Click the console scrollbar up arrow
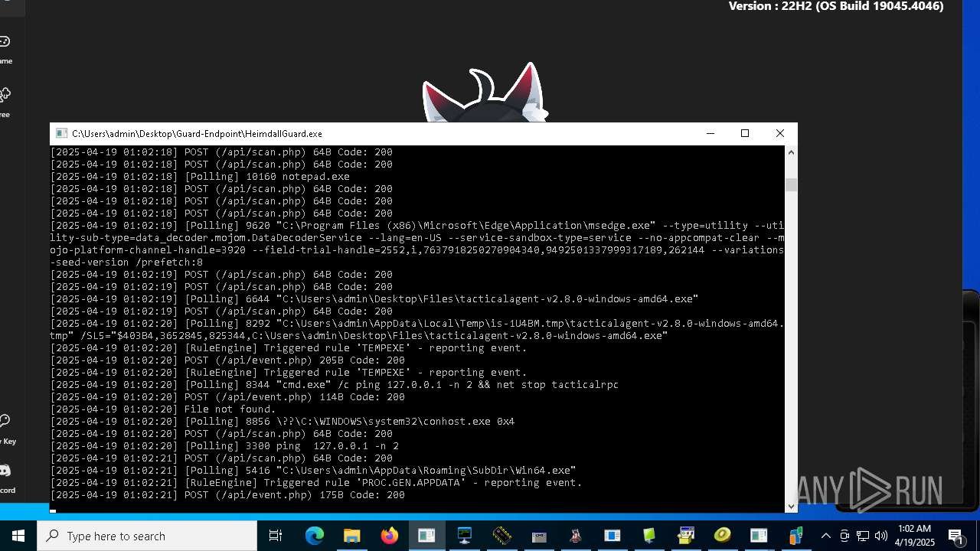Viewport: 980px width, 551px height. point(791,152)
